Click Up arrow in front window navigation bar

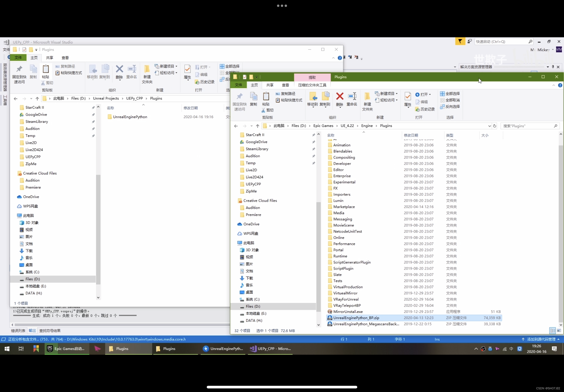coord(257,126)
